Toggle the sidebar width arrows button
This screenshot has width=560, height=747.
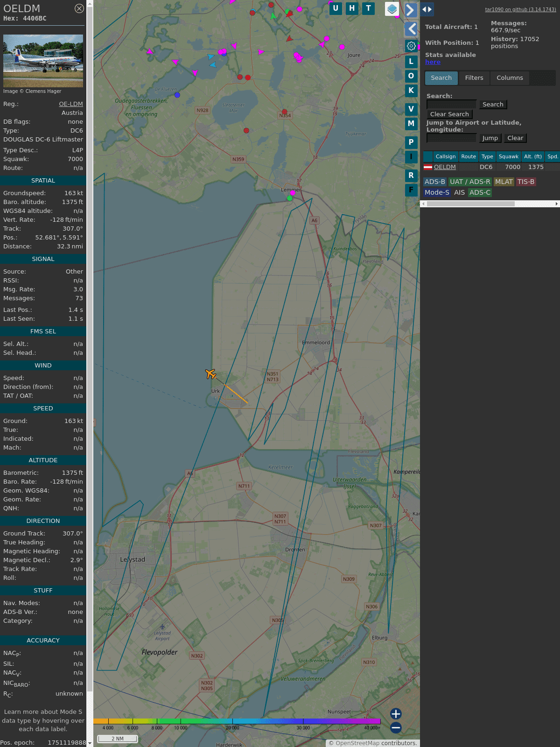pyautogui.click(x=427, y=9)
